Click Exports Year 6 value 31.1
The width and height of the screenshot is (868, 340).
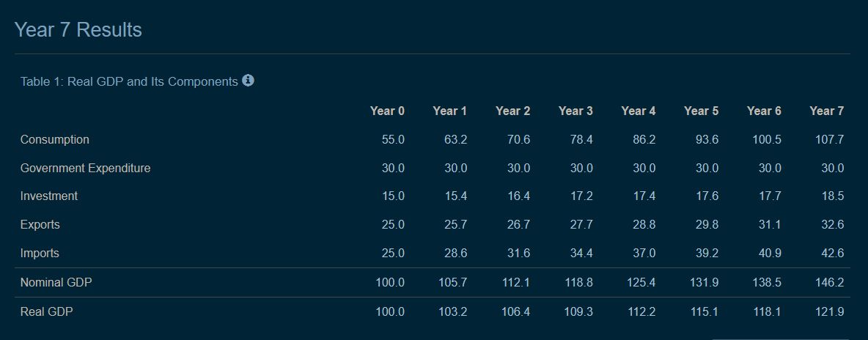coord(770,225)
